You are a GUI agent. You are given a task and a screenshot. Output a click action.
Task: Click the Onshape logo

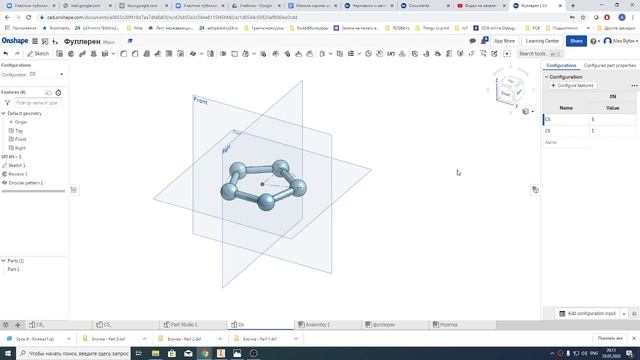(15, 41)
